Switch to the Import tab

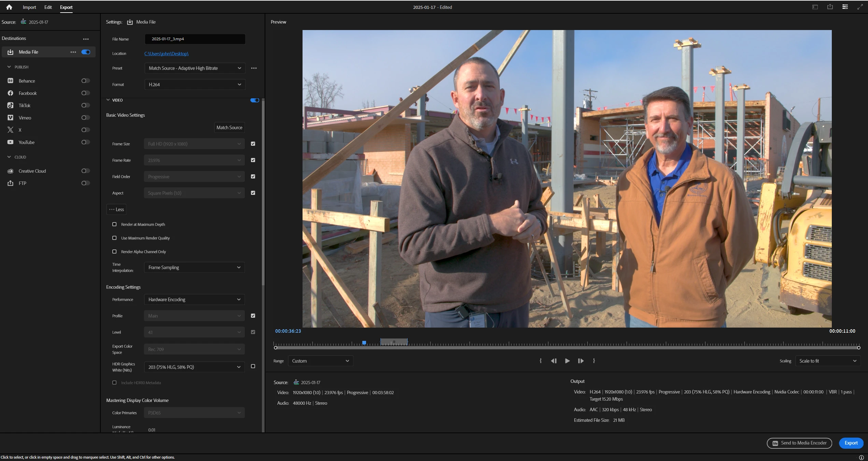point(29,7)
